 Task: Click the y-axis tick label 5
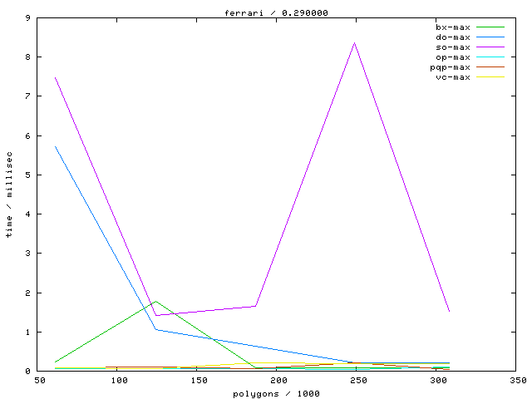click(x=29, y=175)
